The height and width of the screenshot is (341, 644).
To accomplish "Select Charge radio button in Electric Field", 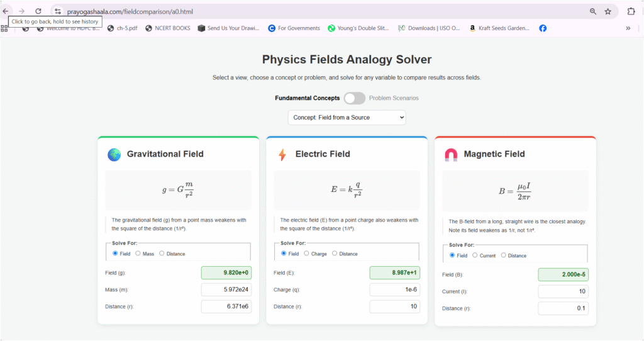I will (x=306, y=254).
